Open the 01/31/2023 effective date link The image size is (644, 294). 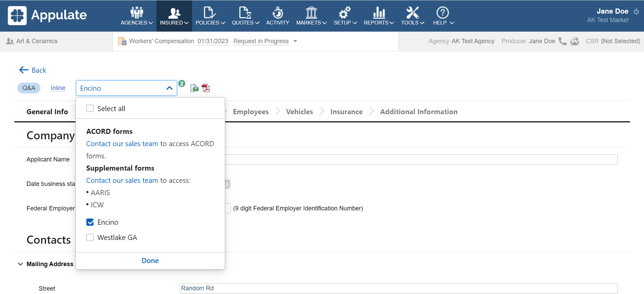click(x=213, y=41)
